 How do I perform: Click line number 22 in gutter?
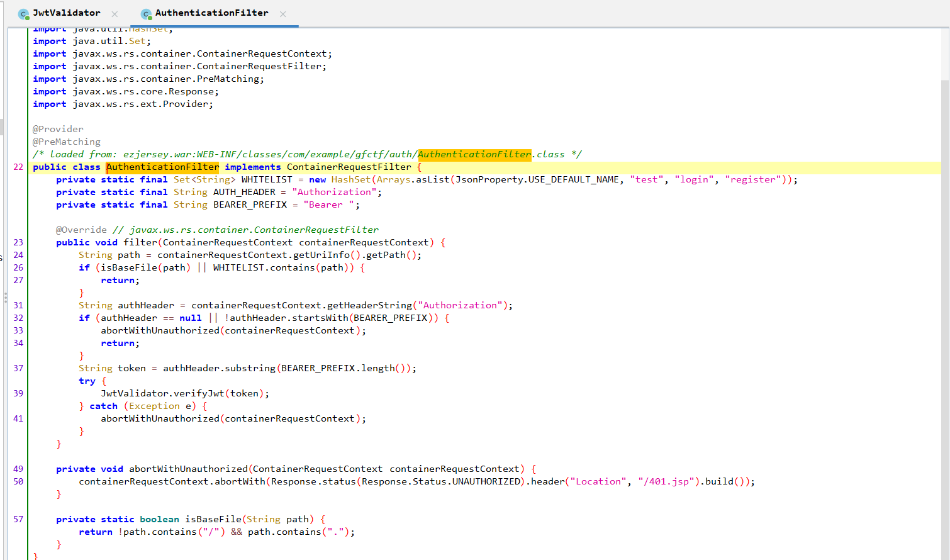[18, 167]
